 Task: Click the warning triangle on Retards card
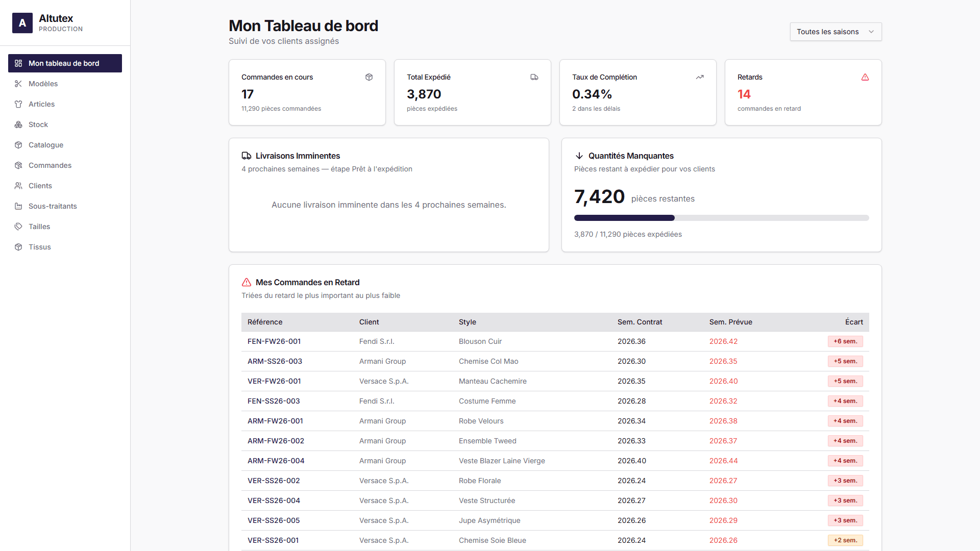[x=865, y=77]
